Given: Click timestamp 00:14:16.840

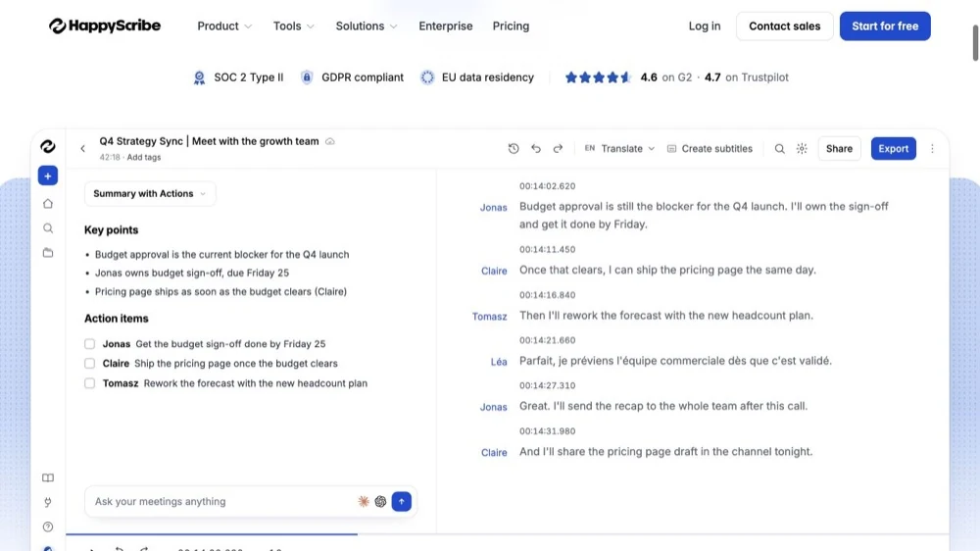Looking at the screenshot, I should (x=547, y=294).
